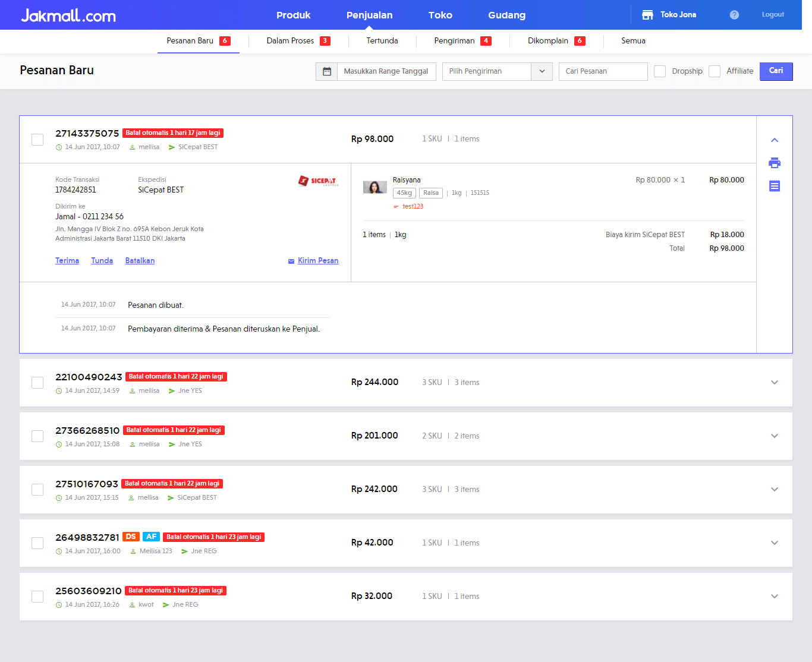Click the test123 note icon

pos(396,207)
